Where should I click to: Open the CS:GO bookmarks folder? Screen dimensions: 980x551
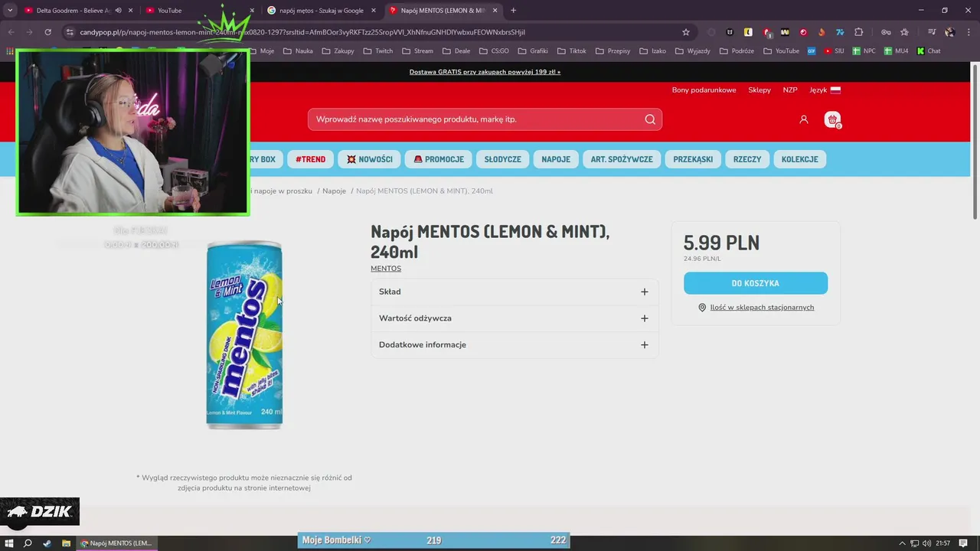coord(494,51)
